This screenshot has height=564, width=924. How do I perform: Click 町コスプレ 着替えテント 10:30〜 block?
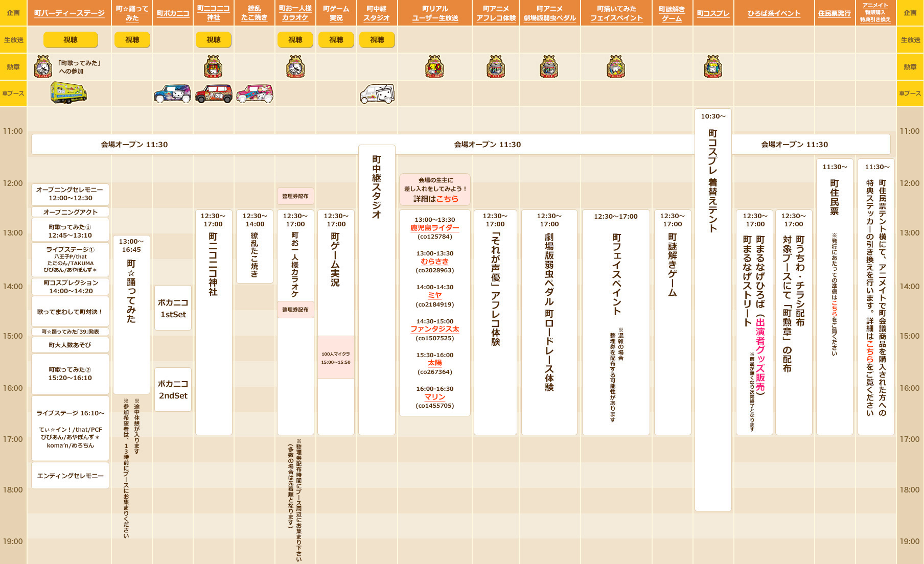(x=713, y=310)
